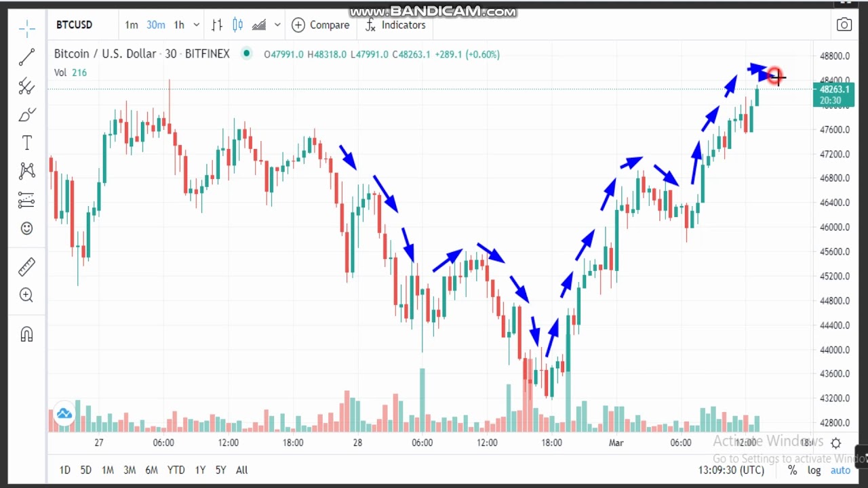Click the Bitcoin / U.S. Dollar chart title
The image size is (868, 488).
(x=142, y=54)
